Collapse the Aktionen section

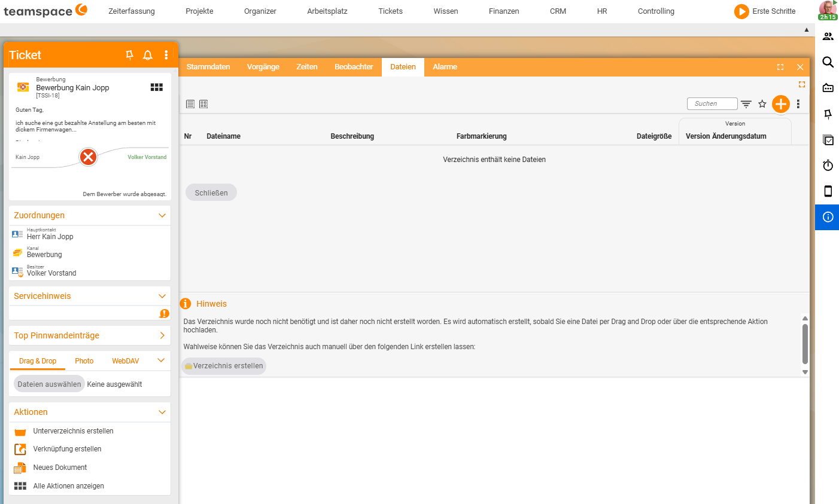[x=162, y=412]
